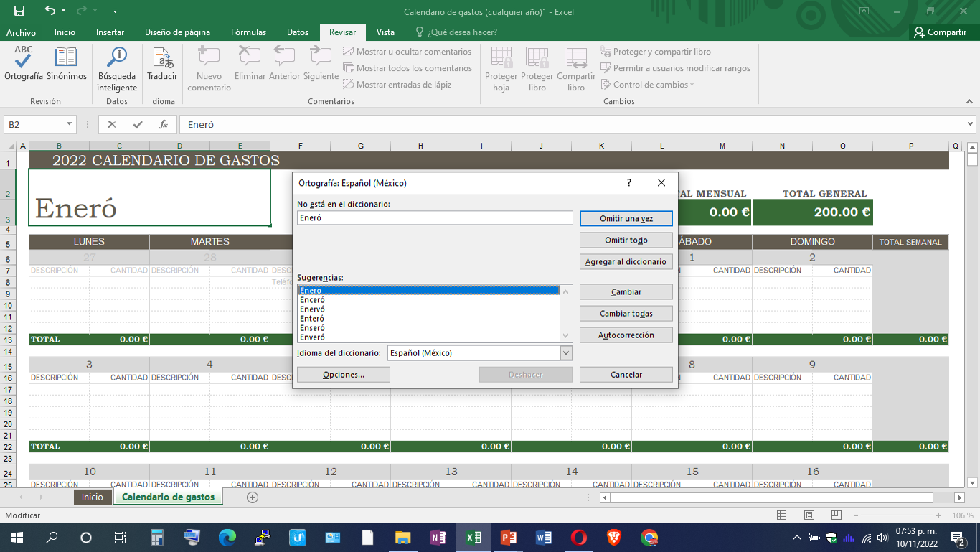The height and width of the screenshot is (552, 980).
Task: Click Omitir una vez in the spelling dialog
Action: (x=626, y=218)
